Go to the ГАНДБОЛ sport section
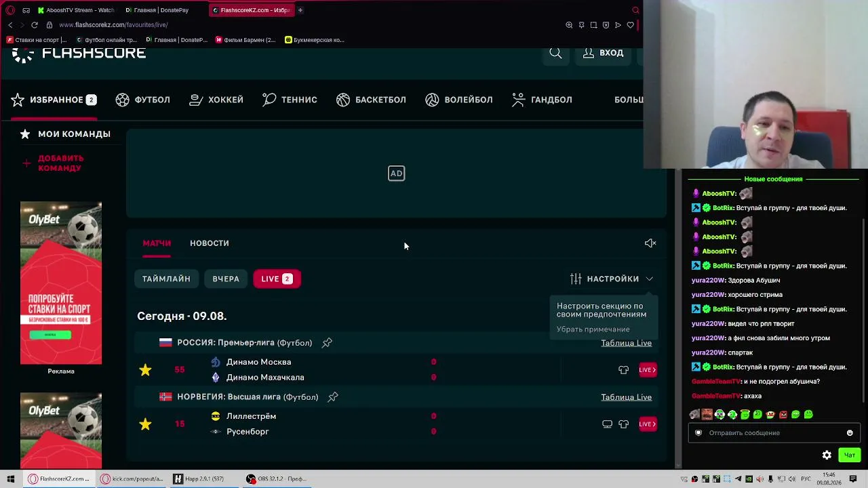This screenshot has height=488, width=868. click(542, 100)
